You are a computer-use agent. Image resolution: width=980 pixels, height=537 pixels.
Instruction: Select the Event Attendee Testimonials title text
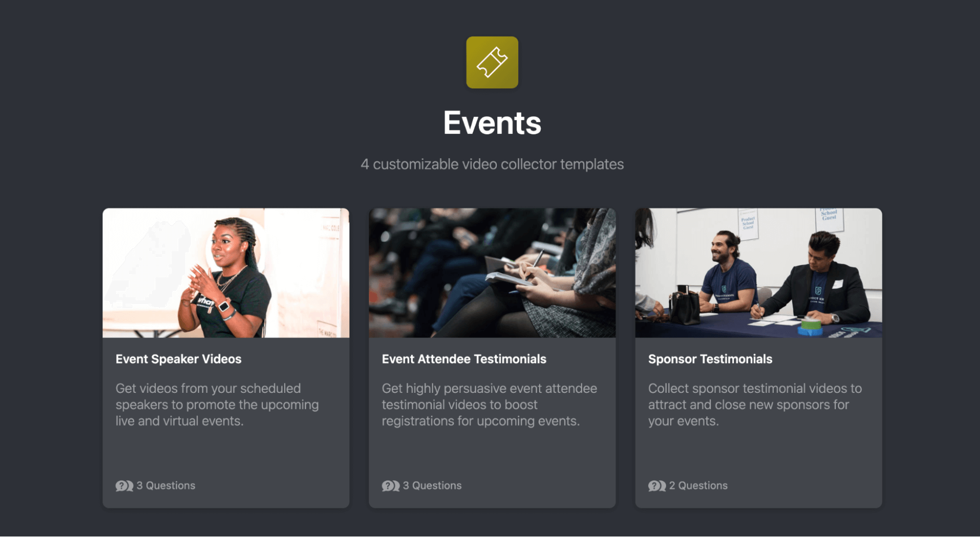464,359
